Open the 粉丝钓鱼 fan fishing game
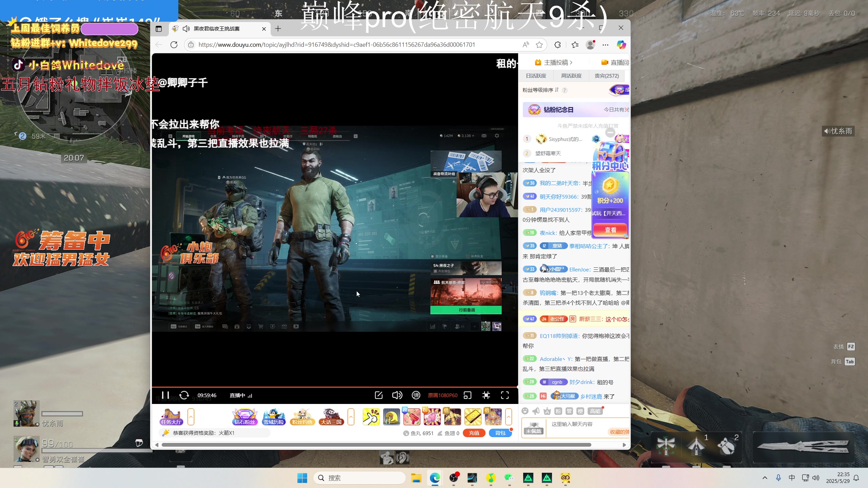 tap(302, 417)
